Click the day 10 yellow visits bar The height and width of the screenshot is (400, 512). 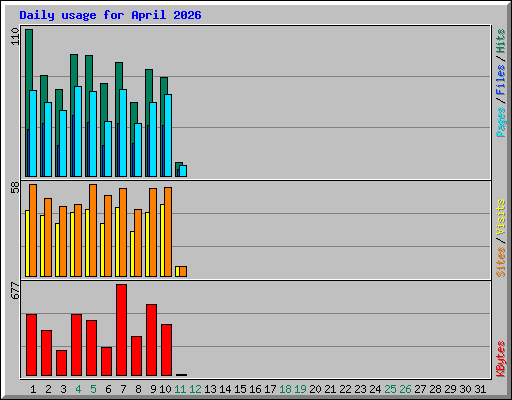point(162,240)
